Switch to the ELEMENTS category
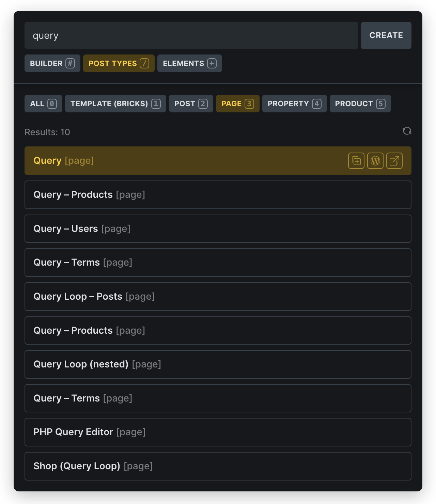 pos(189,63)
